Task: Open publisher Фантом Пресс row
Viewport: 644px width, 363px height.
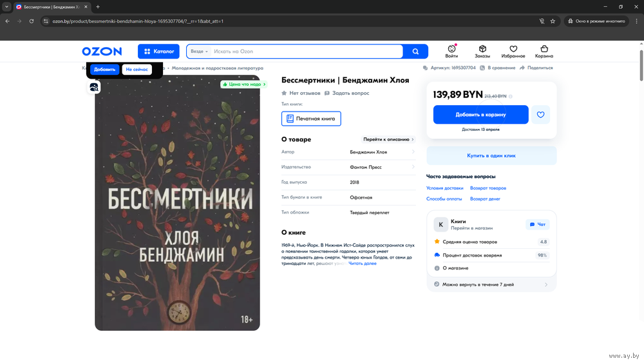Action: 348,168
